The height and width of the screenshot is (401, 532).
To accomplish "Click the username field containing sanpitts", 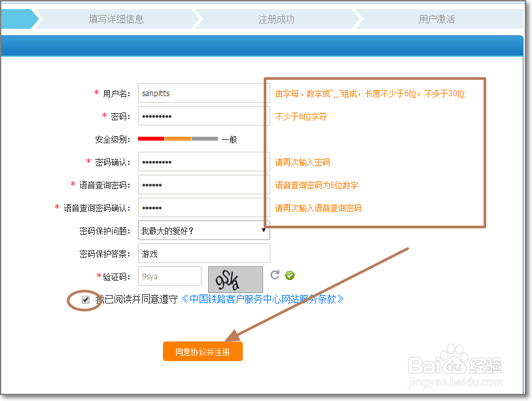I will tap(203, 93).
